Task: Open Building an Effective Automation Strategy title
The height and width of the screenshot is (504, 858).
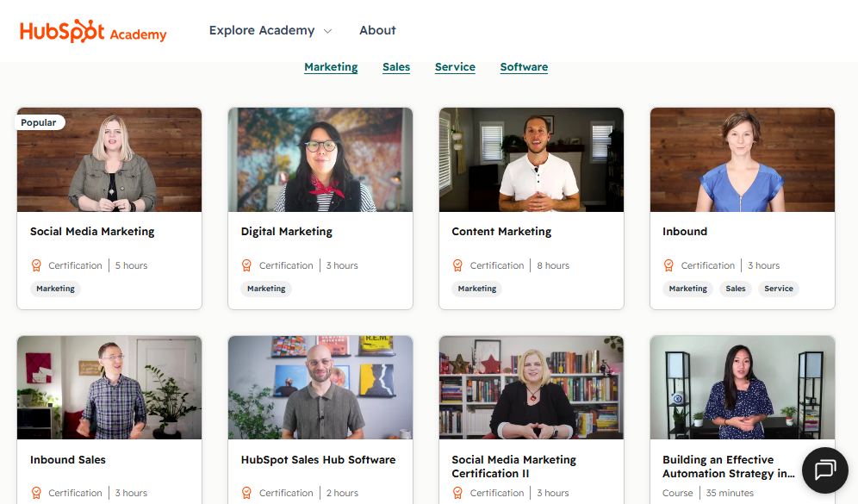Action: pyautogui.click(x=728, y=466)
